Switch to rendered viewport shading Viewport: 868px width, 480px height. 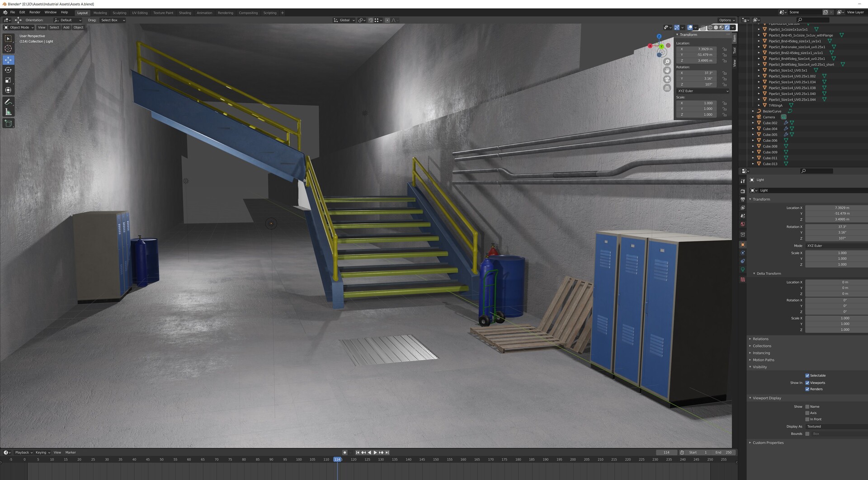[727, 28]
